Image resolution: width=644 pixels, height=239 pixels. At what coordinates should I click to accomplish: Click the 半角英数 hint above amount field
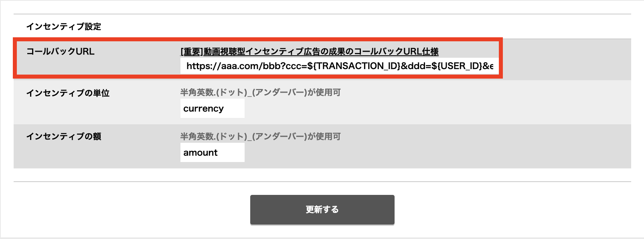point(260,136)
